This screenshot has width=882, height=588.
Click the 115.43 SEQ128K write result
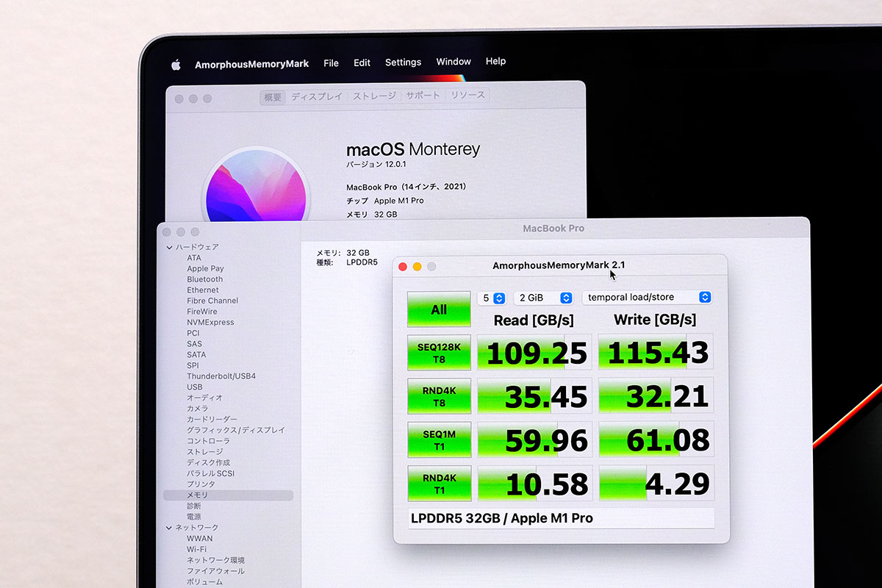pyautogui.click(x=656, y=352)
